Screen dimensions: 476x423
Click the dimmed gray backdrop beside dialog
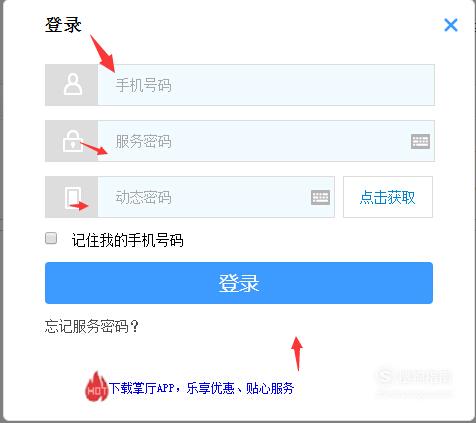click(x=1, y=211)
